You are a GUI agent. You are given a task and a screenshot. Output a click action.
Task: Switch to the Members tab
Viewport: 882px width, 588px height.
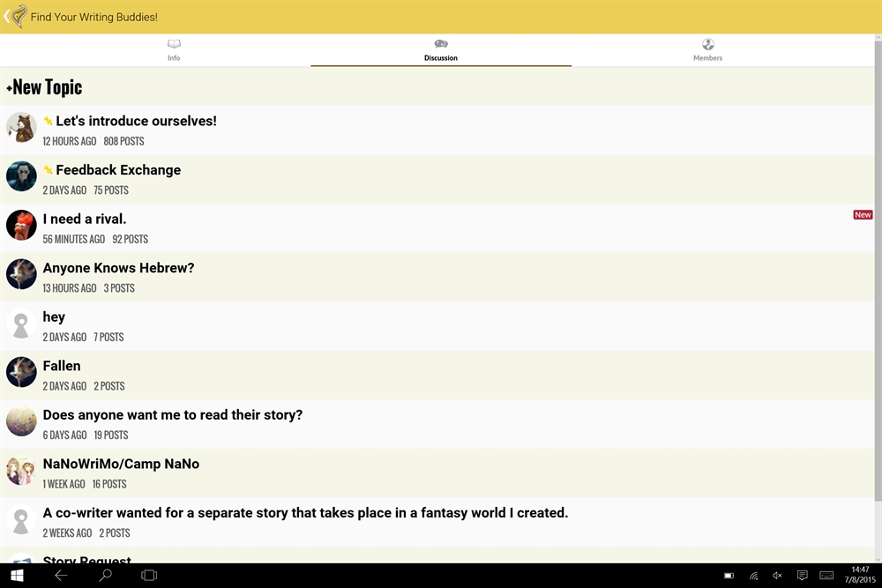tap(707, 49)
